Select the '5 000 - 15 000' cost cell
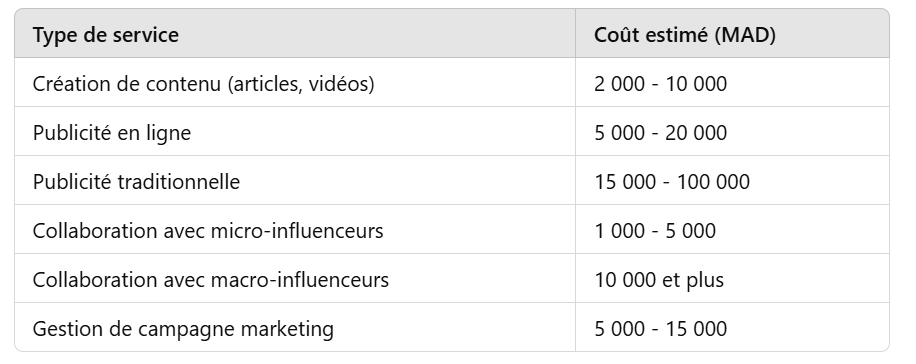This screenshot has width=916, height=364. pos(732,327)
